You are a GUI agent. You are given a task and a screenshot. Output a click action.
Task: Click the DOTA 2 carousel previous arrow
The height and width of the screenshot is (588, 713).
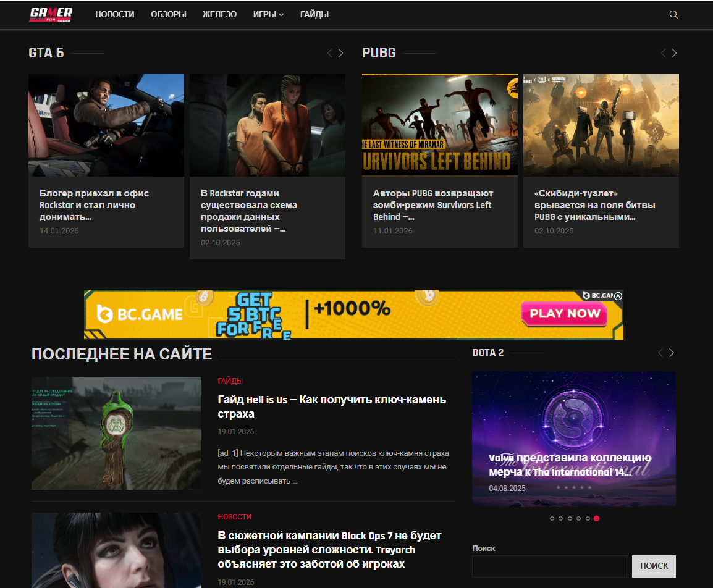[660, 353]
